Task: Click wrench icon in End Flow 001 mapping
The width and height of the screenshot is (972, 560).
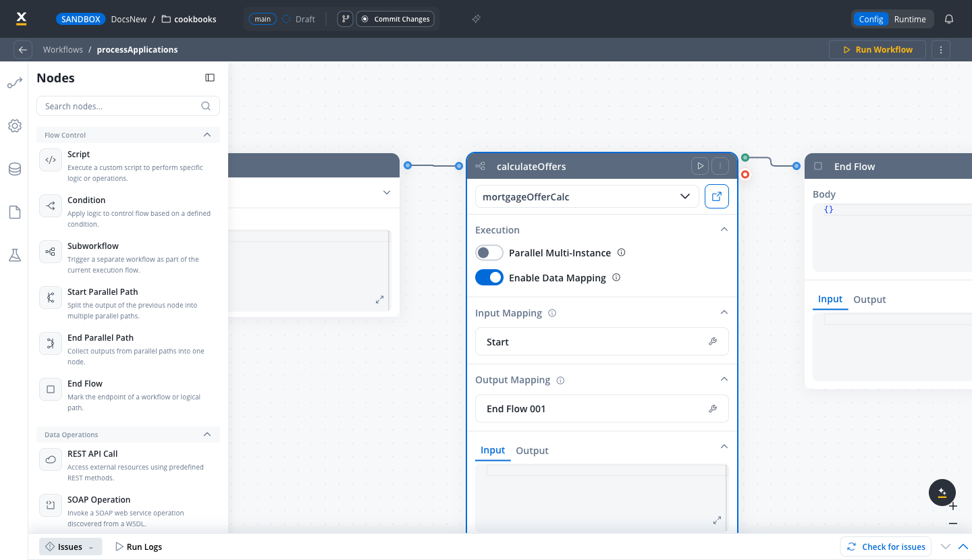Action: pyautogui.click(x=712, y=408)
